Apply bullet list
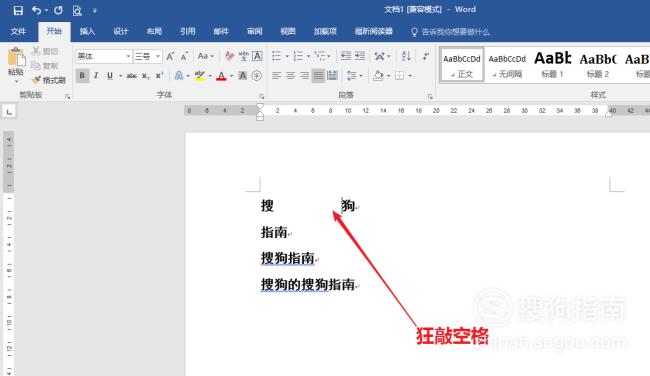This screenshot has width=650, height=376. tap(276, 56)
